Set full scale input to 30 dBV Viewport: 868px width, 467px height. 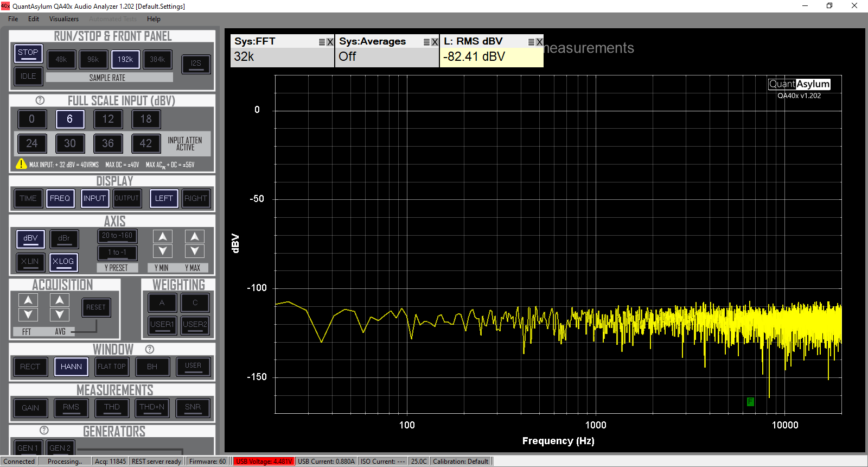pos(70,143)
